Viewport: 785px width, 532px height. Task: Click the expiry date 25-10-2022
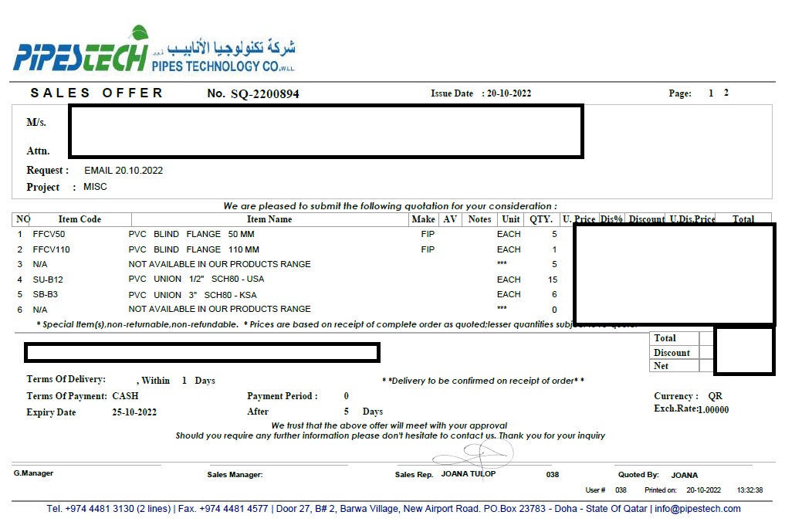click(x=134, y=412)
